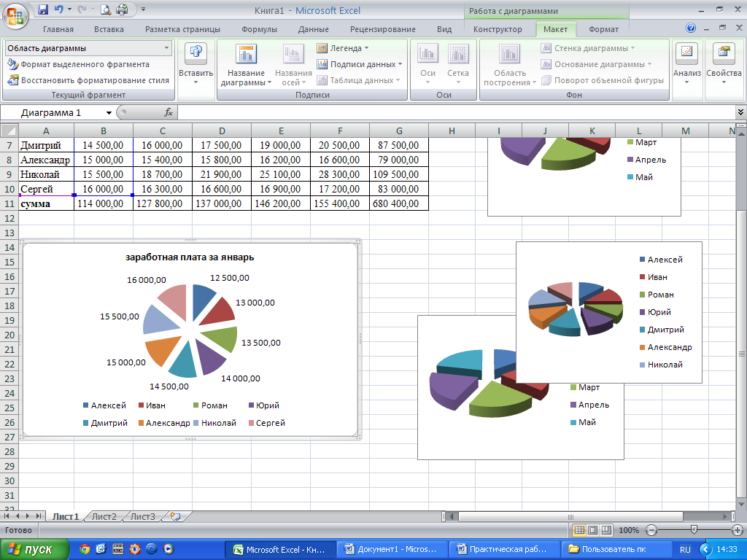Open the Name Box dropdown arrow
The image size is (747, 560).
click(109, 113)
